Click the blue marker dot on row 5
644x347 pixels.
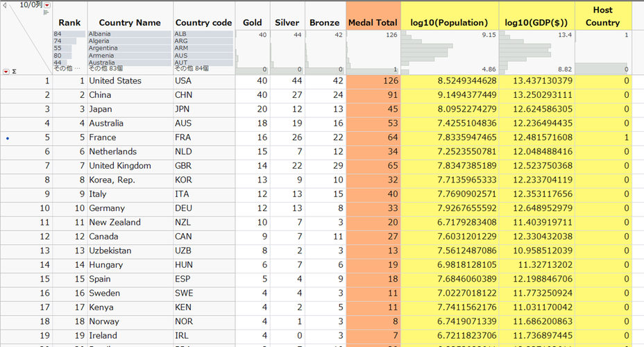(x=6, y=137)
